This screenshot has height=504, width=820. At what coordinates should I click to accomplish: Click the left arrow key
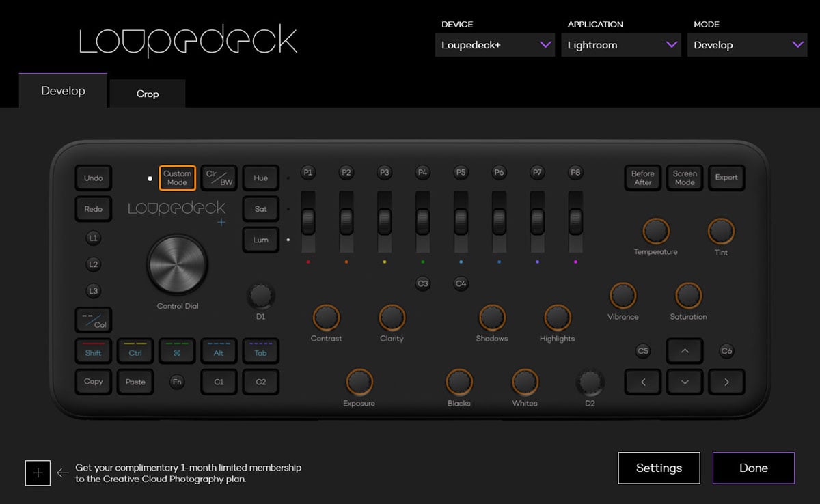click(x=643, y=382)
